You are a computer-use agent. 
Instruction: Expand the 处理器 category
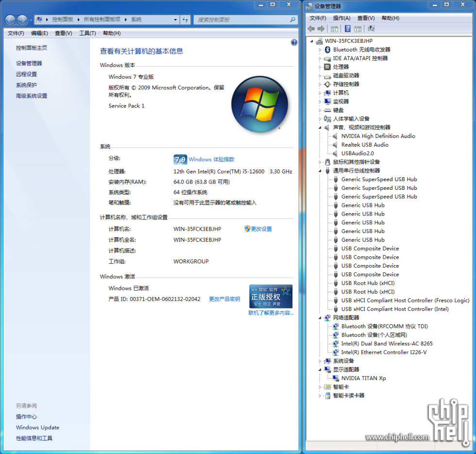[320, 67]
